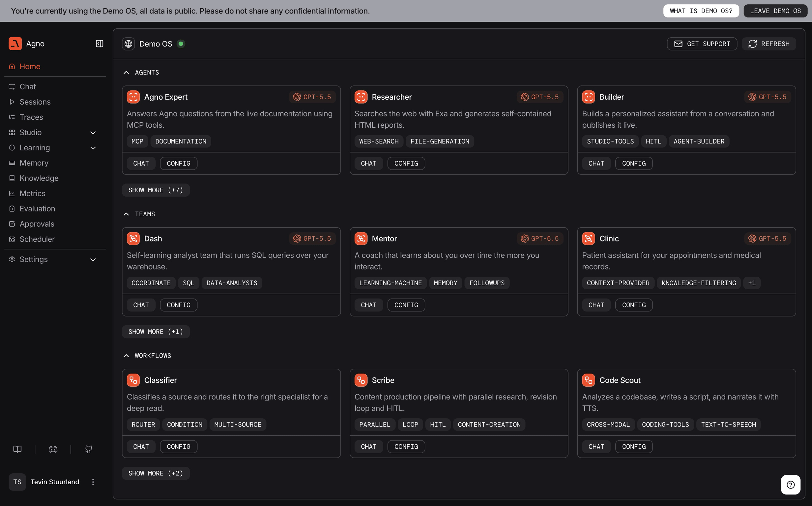This screenshot has width=812, height=506.
Task: Click the Demo OS globe icon
Action: click(x=129, y=44)
